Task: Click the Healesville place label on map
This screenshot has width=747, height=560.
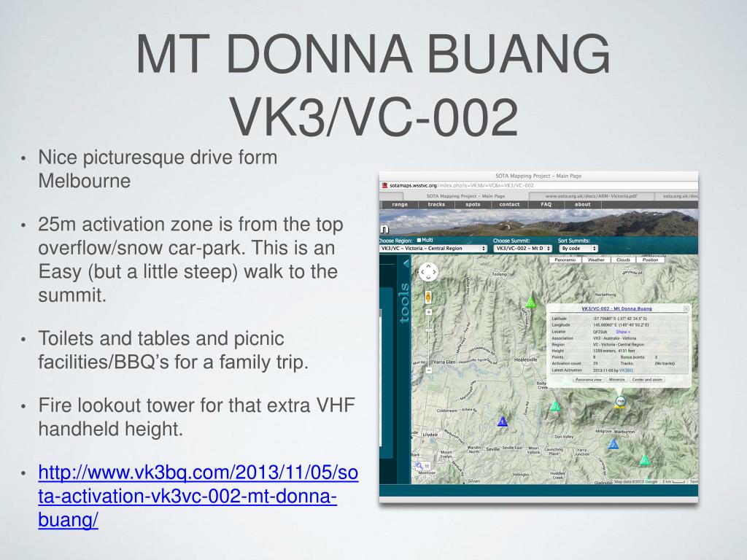Action: 526,359
